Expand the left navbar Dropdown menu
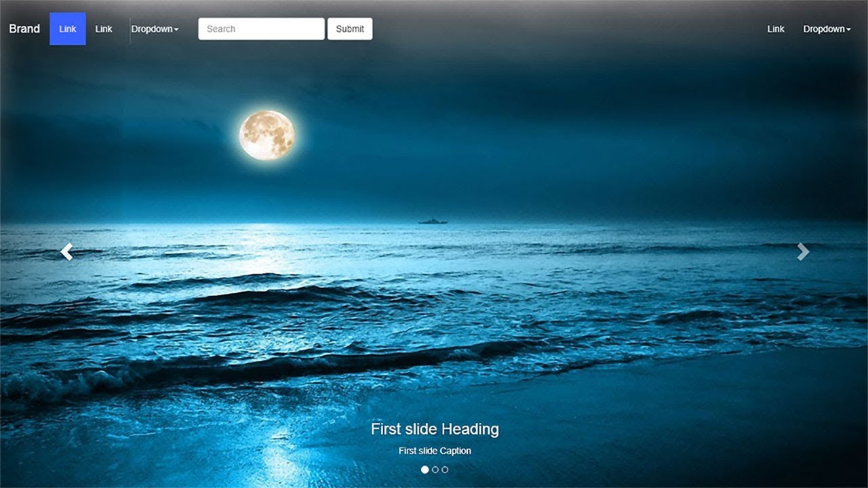868x488 pixels. [x=155, y=28]
